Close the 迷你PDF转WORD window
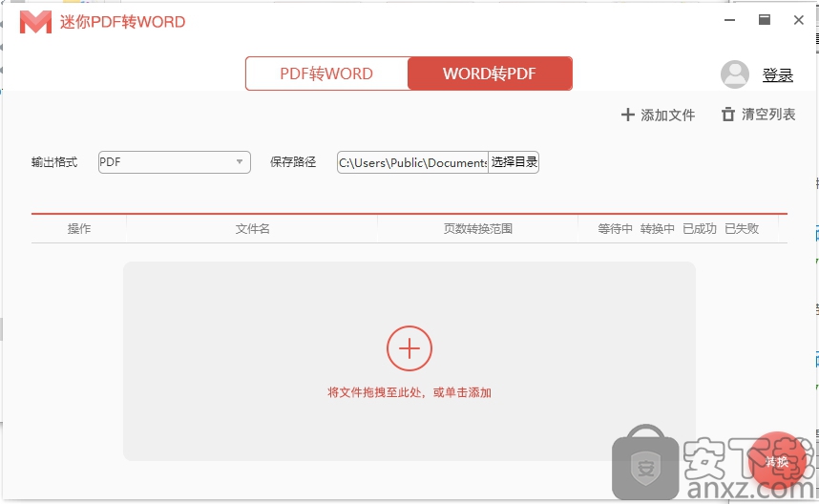This screenshot has height=504, width=819. [x=799, y=20]
